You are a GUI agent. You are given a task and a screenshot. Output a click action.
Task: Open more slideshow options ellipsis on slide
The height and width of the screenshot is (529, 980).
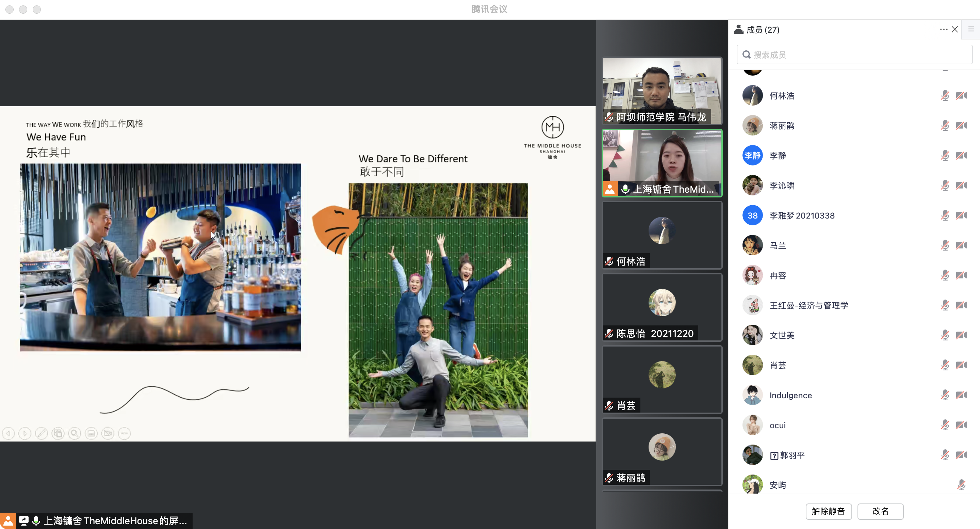click(125, 433)
